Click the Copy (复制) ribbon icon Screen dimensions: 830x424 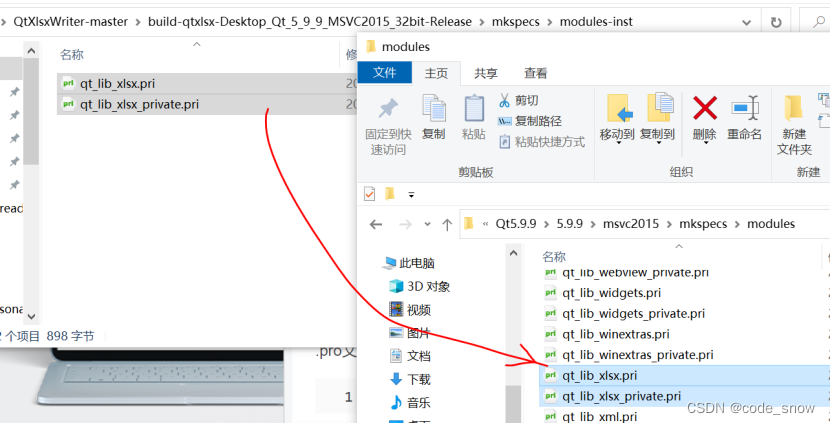434,109
